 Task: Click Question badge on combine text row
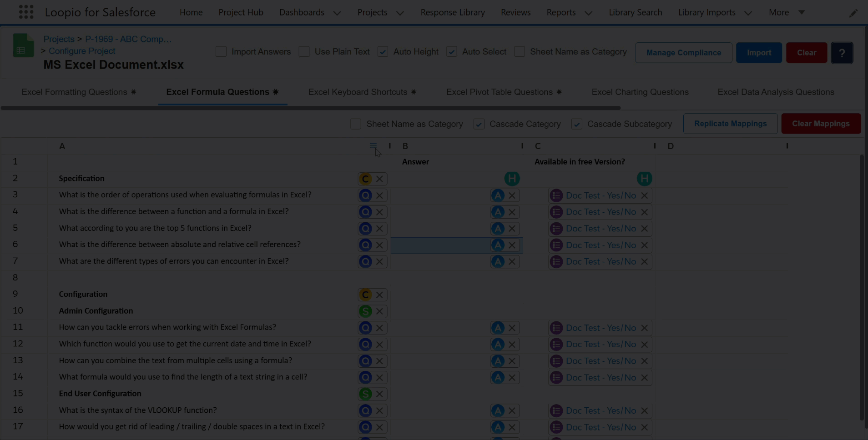pos(365,361)
